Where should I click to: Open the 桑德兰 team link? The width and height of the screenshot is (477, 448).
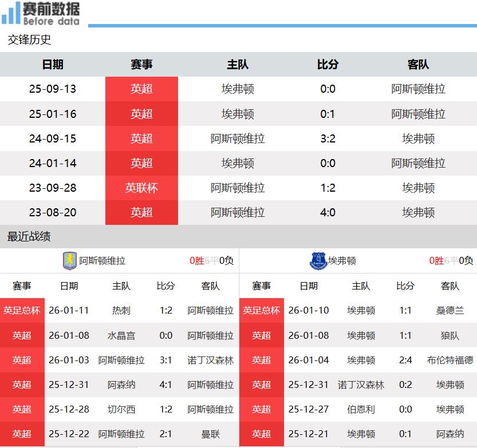tap(450, 311)
